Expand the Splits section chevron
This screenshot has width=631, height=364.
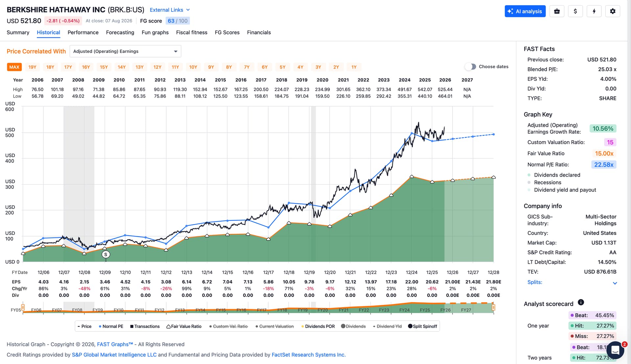[615, 283]
